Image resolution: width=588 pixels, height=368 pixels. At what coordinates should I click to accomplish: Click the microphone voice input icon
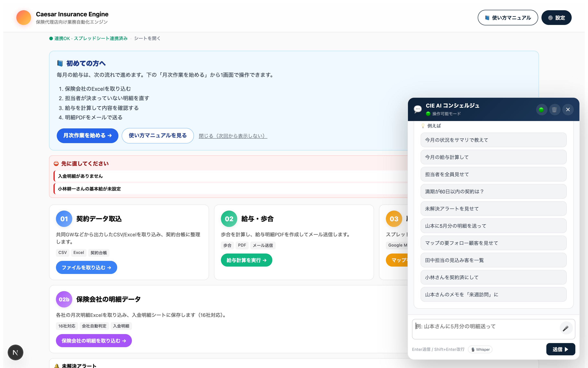pyautogui.click(x=566, y=328)
